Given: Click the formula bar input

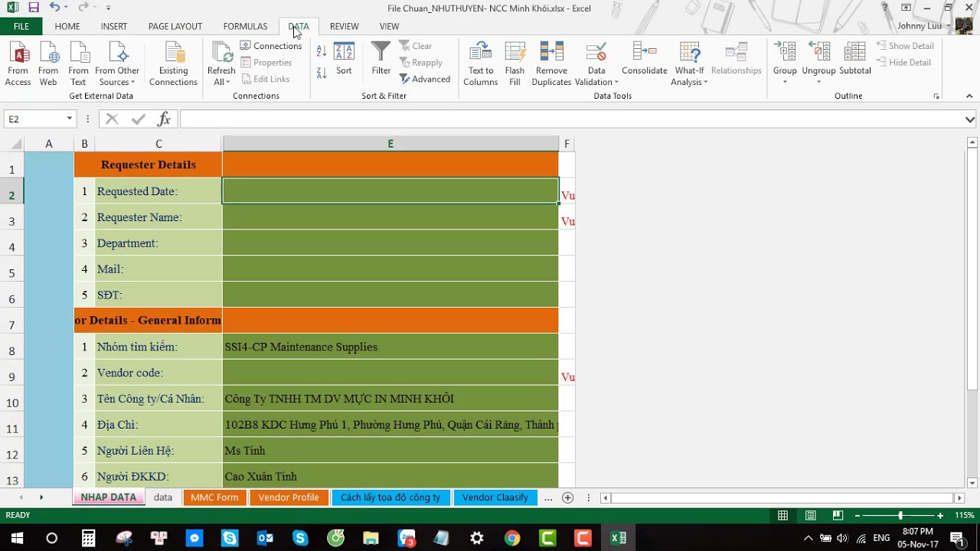Looking at the screenshot, I should (570, 119).
